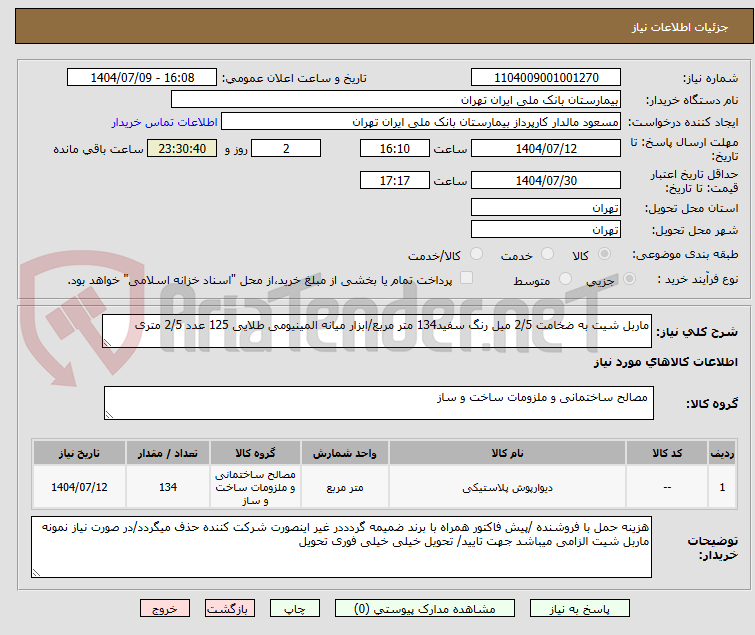Click the شرح کلی نیاز description textarea
Screen dimensions: 755x635
[x=377, y=331]
